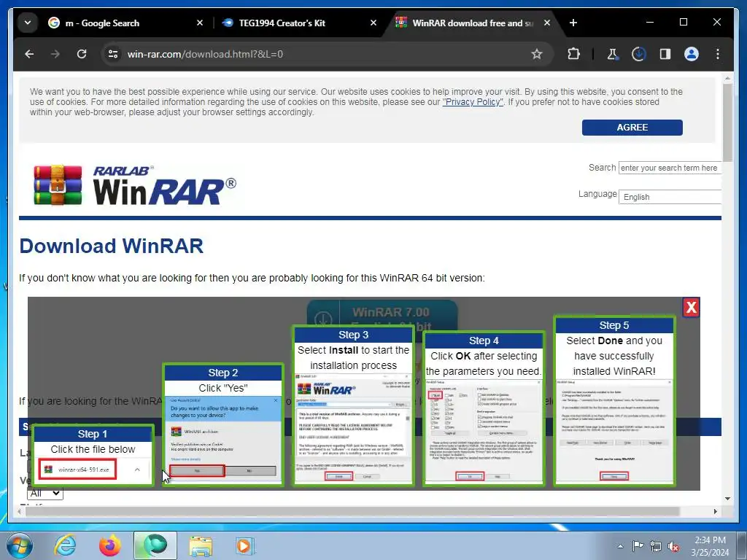Click the scroll-down arrow of page scrollbar
This screenshot has width=747, height=560.
(727, 499)
